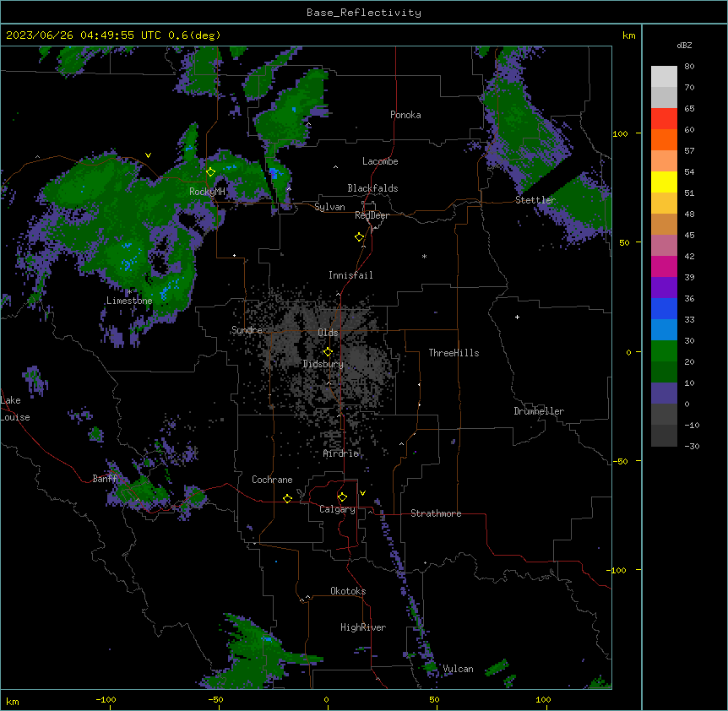Click the light gray 70-65 dBZ legend swatch

tap(664, 97)
